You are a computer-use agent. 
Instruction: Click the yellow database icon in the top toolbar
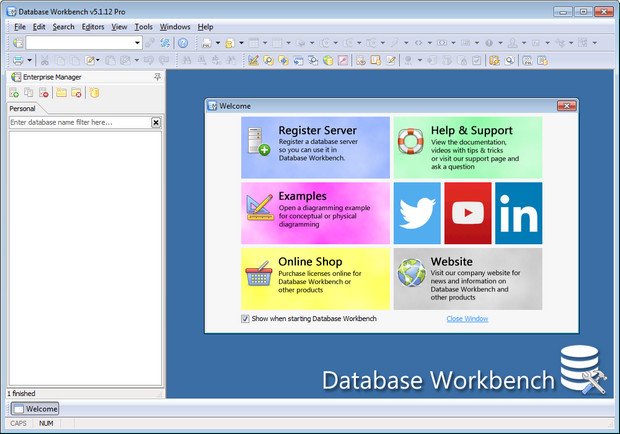point(230,43)
